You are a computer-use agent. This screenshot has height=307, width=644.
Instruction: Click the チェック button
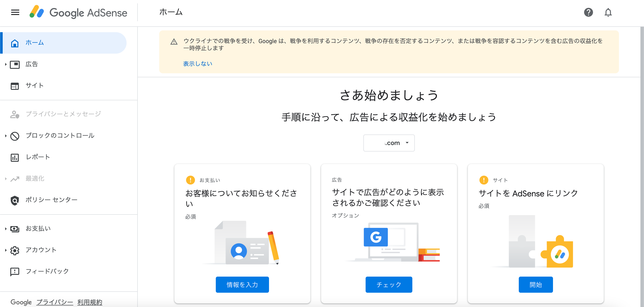(389, 284)
